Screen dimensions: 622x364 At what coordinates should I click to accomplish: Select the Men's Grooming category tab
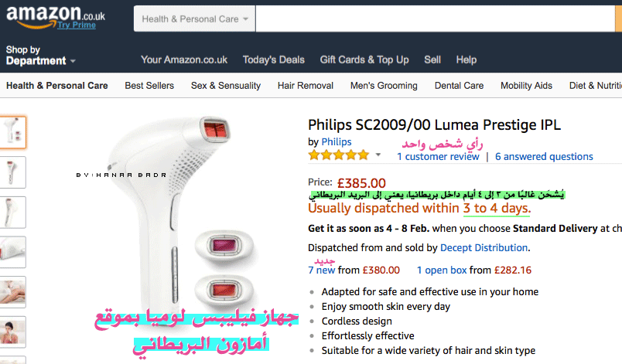[384, 86]
